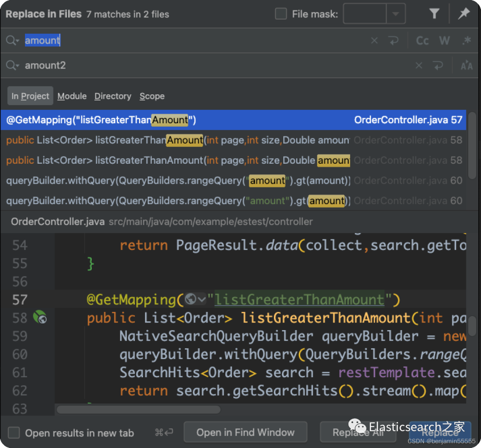
Task: Select the @GetMapping("listGreaterThanAmount") result row
Action: (233, 120)
